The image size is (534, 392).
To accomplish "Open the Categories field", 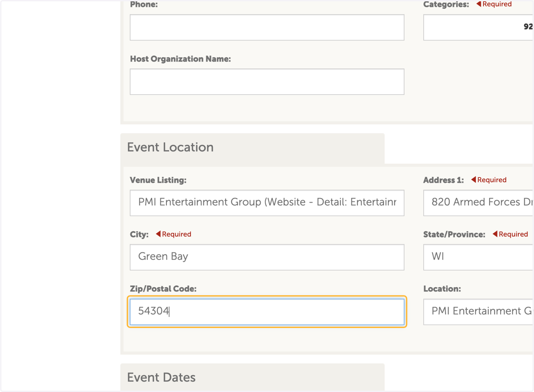I will 478,28.
